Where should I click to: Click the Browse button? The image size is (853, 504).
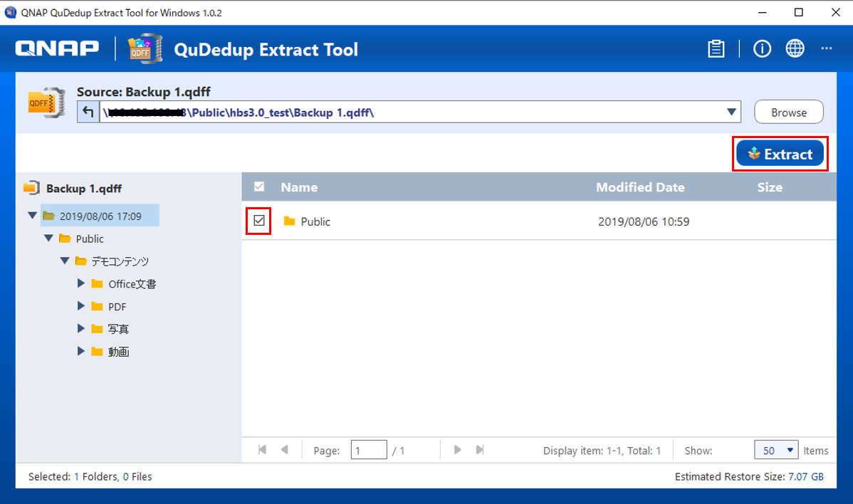coord(788,112)
